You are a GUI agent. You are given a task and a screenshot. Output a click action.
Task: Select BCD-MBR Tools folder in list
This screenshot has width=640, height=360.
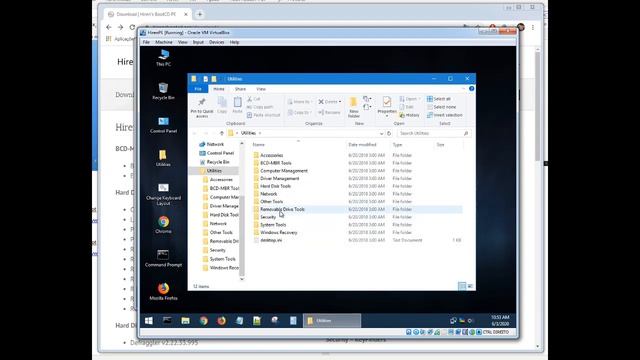point(276,163)
